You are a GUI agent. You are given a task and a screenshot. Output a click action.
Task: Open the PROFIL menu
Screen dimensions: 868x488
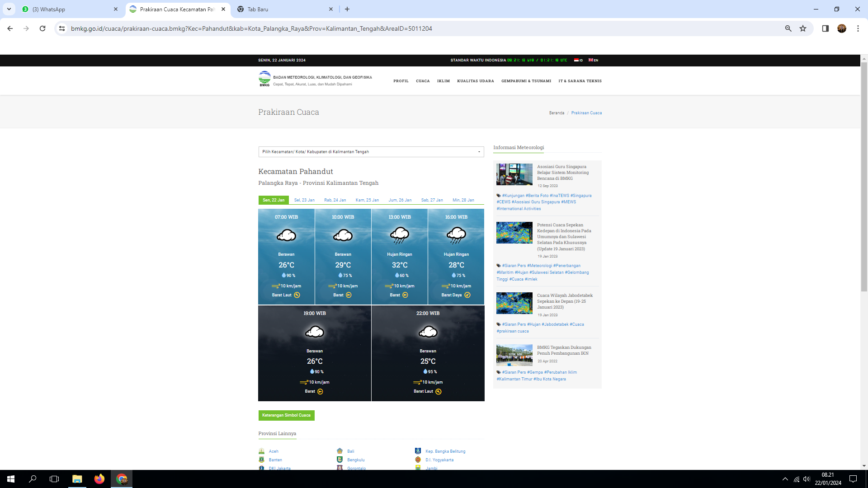pos(401,81)
